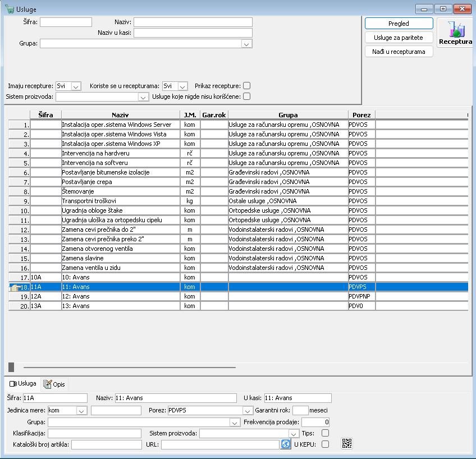This screenshot has height=459, width=476.
Task: Open URL with the globe icon
Action: 286,444
